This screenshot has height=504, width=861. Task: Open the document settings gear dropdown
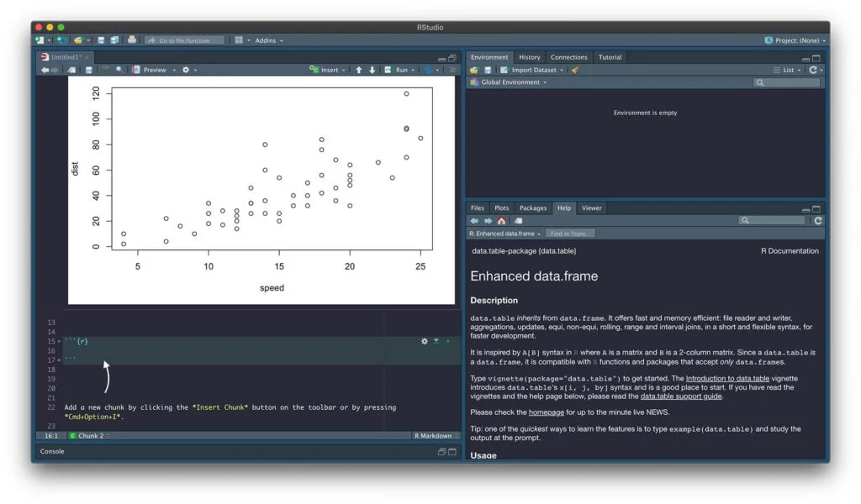[189, 71]
